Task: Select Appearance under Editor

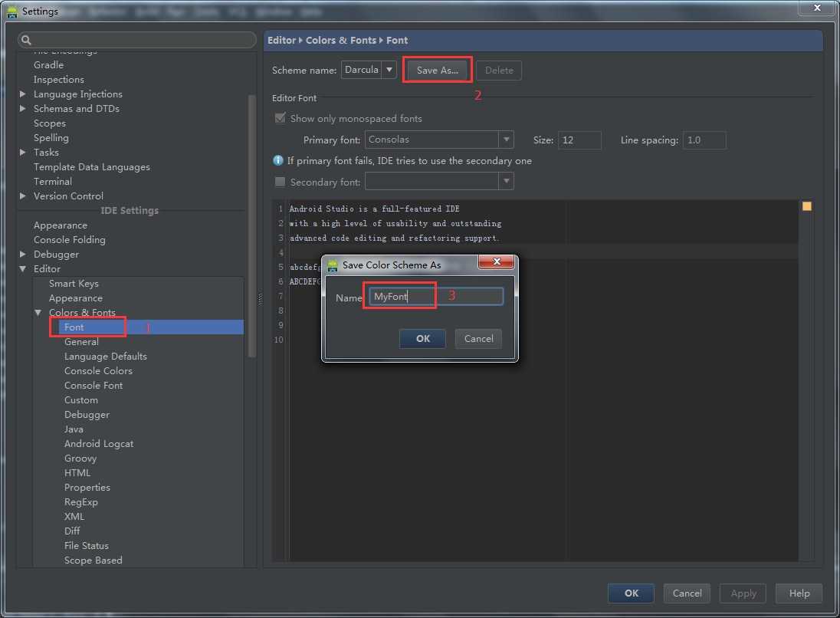Action: (x=76, y=298)
